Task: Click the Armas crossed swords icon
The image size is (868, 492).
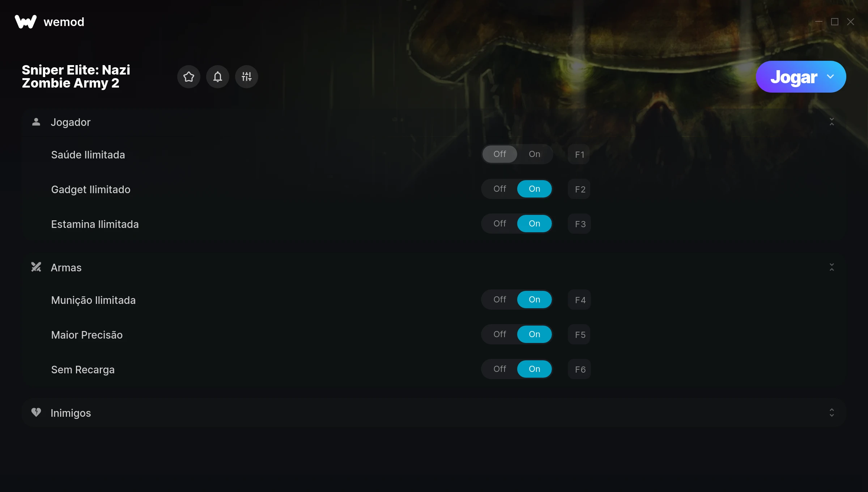Action: click(x=36, y=267)
